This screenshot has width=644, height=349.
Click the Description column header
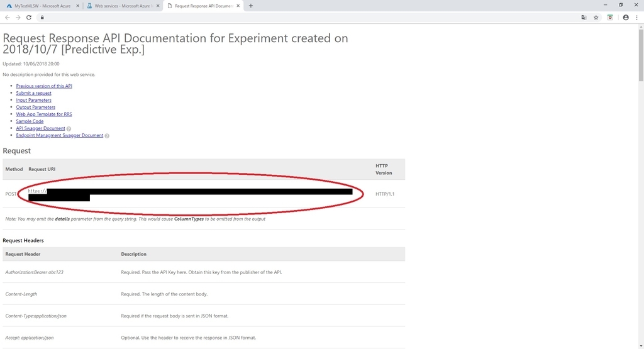coord(133,254)
